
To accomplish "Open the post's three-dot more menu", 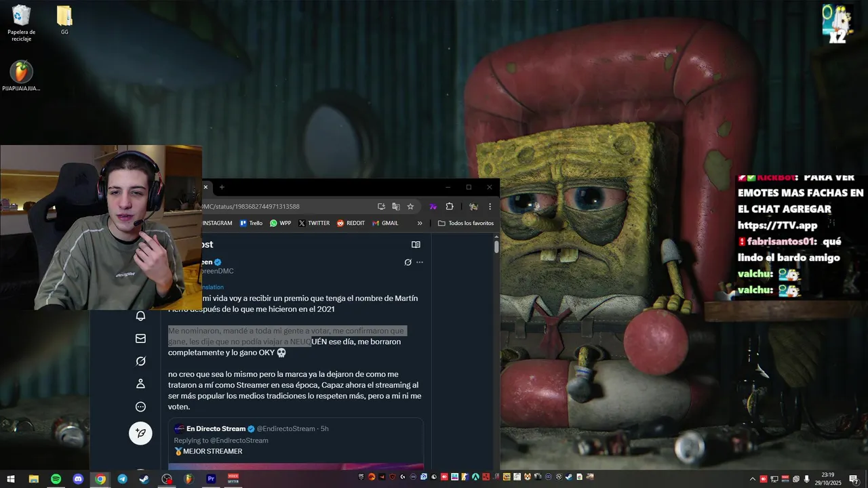I will click(x=420, y=262).
